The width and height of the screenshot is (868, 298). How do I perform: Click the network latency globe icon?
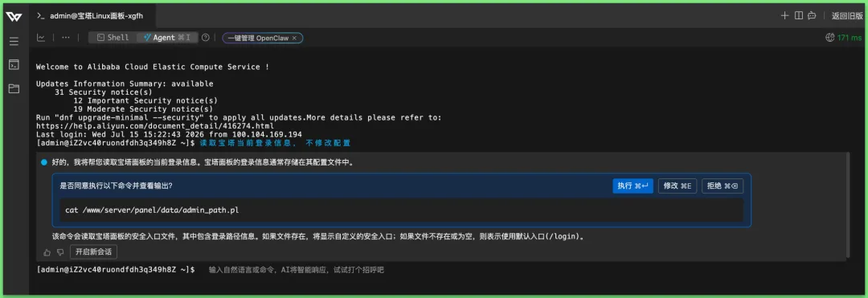pos(829,38)
